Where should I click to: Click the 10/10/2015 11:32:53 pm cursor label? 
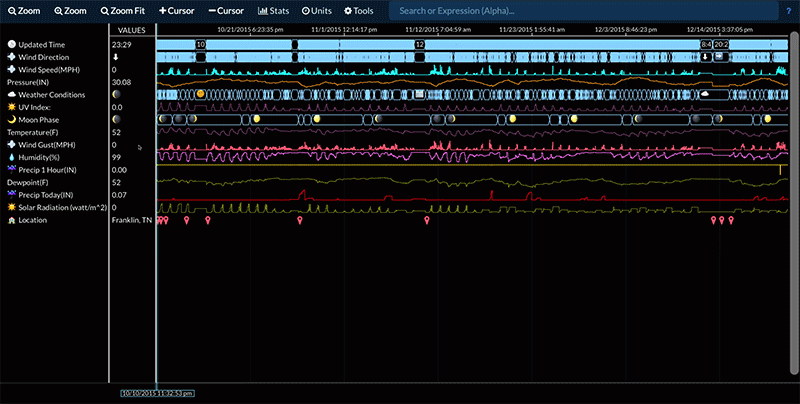click(155, 393)
